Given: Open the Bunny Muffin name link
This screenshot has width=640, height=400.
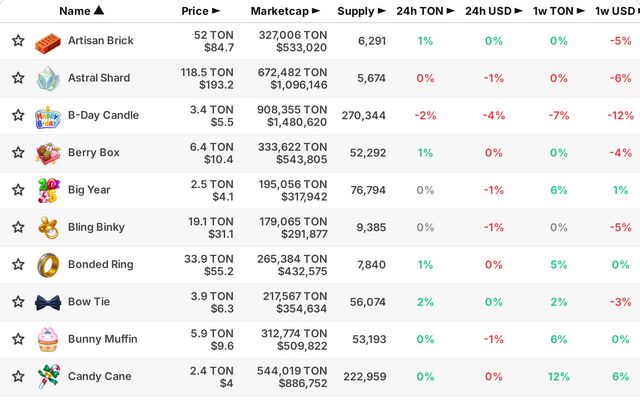Looking at the screenshot, I should pyautogui.click(x=102, y=339).
